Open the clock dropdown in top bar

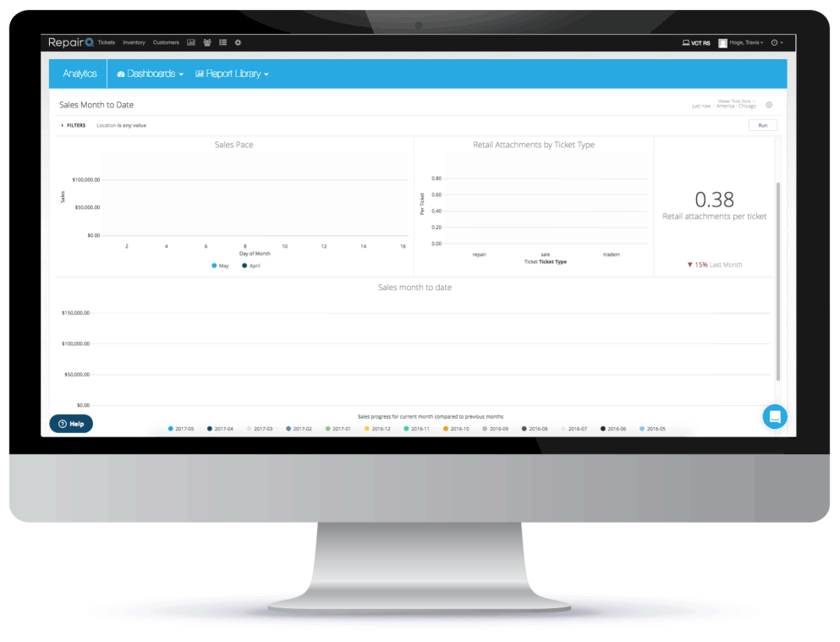(777, 42)
